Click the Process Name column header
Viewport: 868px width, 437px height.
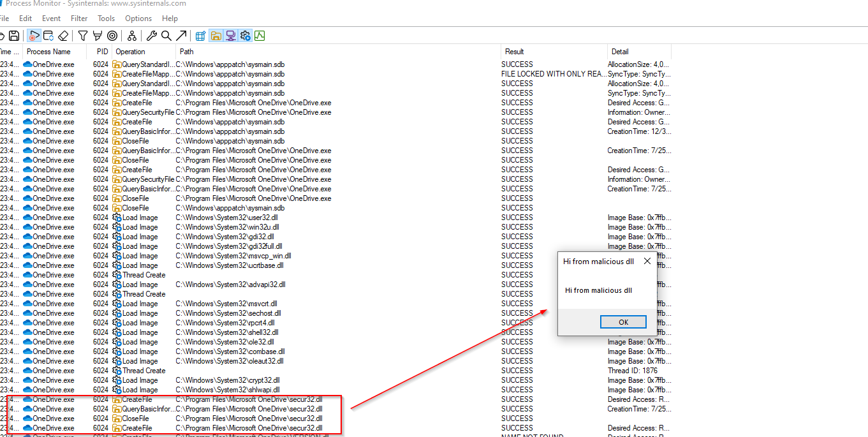tap(54, 52)
